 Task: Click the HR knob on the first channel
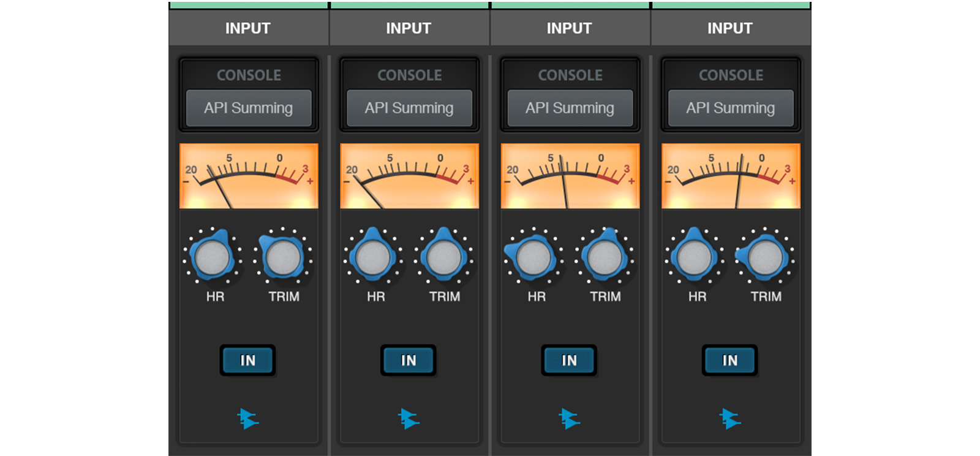coord(212,256)
